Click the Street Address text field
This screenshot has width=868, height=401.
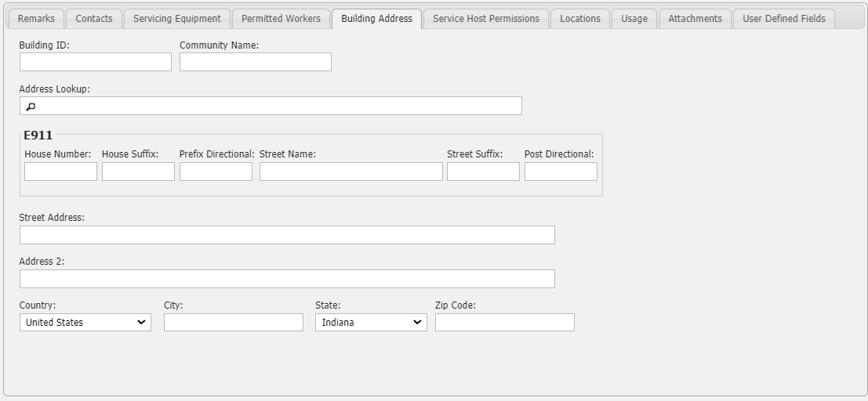(287, 235)
